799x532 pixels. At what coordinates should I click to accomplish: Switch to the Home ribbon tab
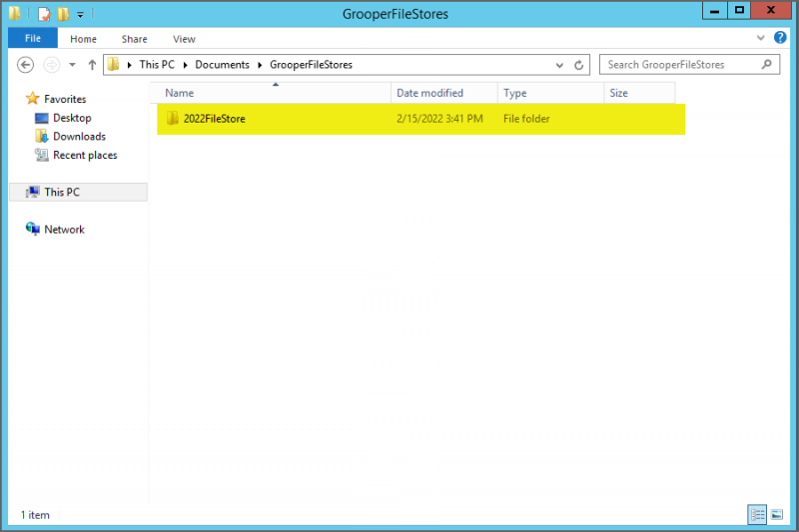pyautogui.click(x=83, y=39)
